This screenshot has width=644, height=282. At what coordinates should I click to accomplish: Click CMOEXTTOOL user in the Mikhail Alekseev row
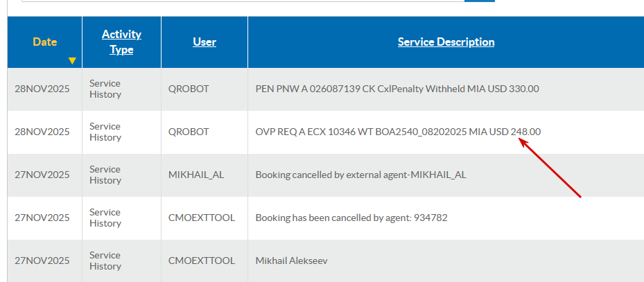pyautogui.click(x=202, y=261)
